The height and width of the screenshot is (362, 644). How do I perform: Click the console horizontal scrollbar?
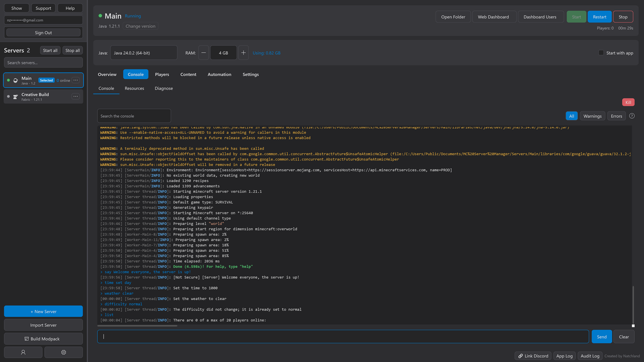(137, 326)
